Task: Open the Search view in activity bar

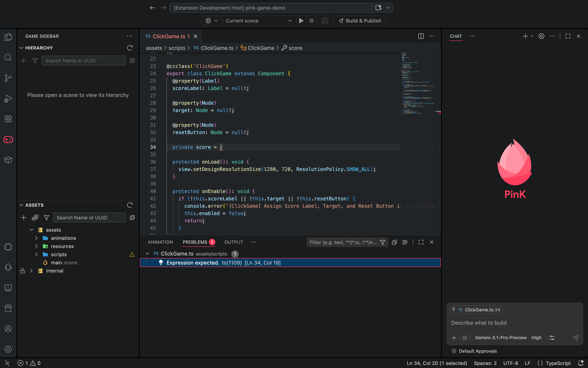Action: [x=8, y=58]
